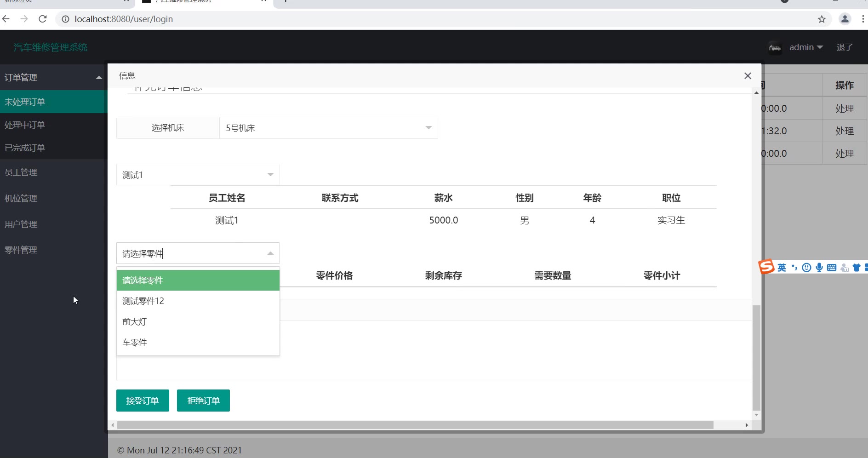Screen dimensions: 868x458
Task: Click the 员工姓名 column header
Action: point(227,198)
